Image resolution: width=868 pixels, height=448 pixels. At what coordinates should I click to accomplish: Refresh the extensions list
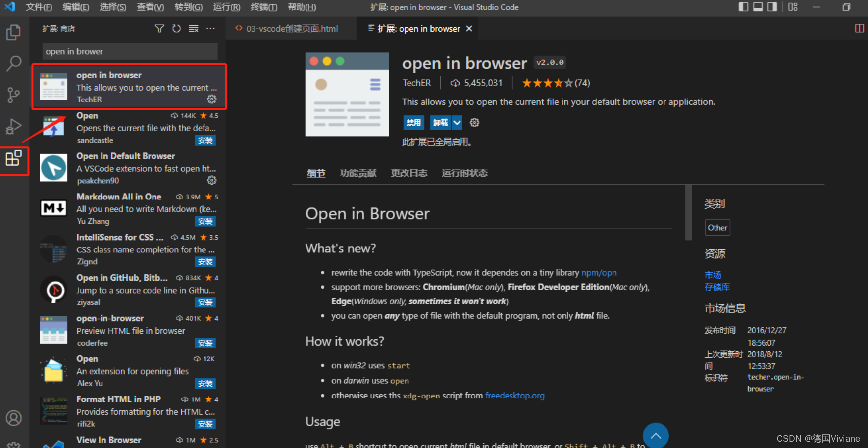click(x=176, y=29)
